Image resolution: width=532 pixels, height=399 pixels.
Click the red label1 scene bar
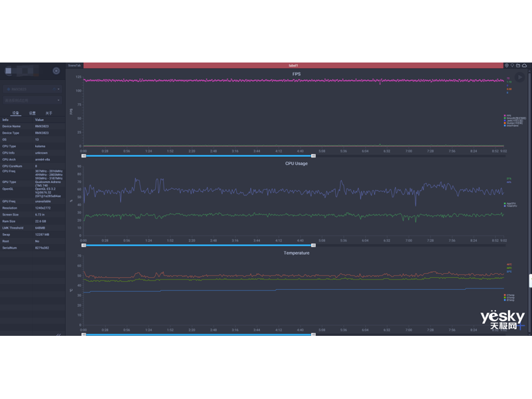pyautogui.click(x=293, y=65)
